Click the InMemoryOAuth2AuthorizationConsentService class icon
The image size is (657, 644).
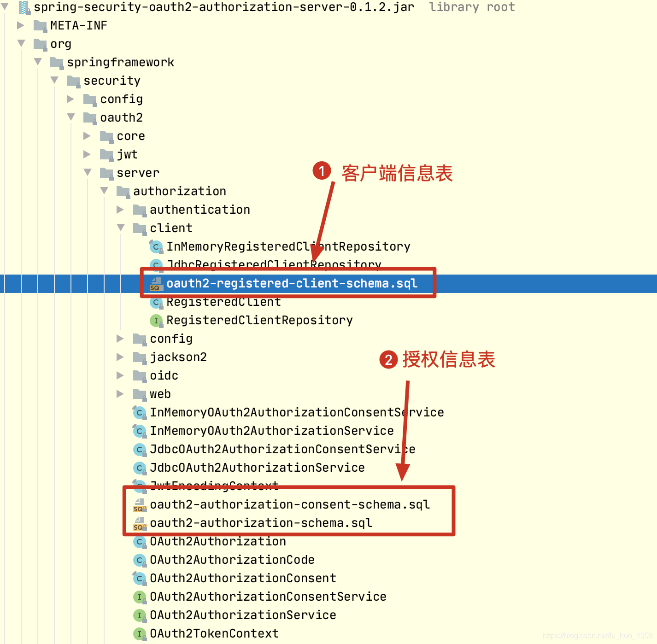coord(140,412)
